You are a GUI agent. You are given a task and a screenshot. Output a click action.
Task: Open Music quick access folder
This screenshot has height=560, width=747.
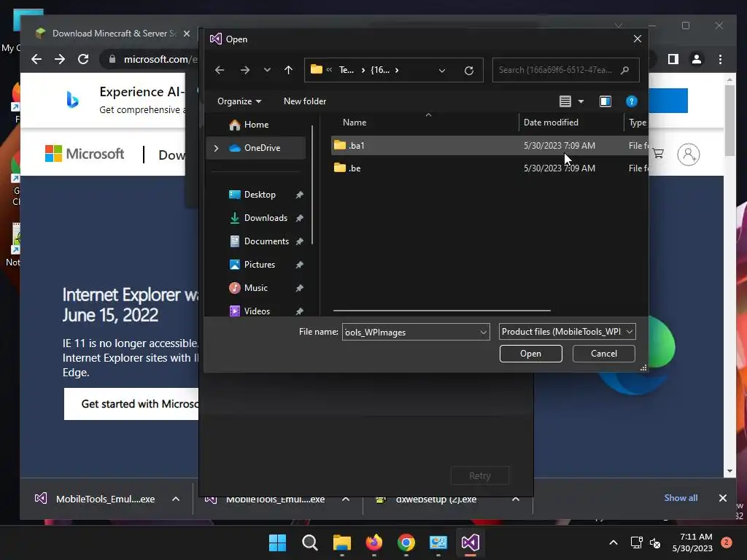coord(256,287)
